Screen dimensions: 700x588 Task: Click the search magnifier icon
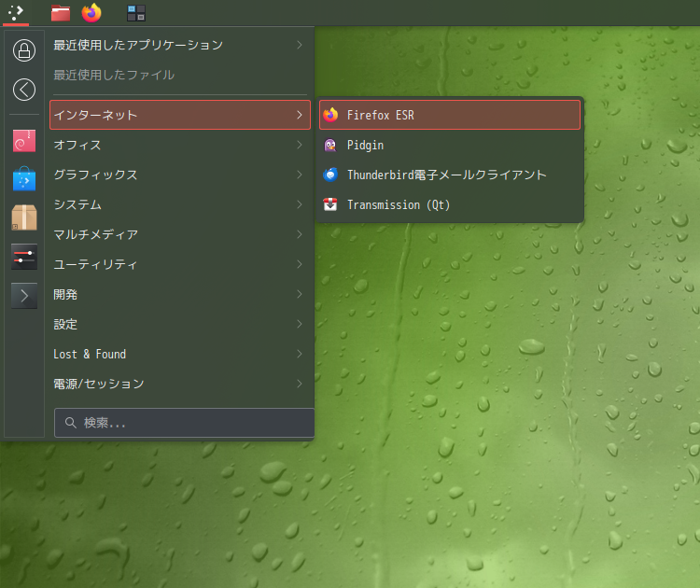coord(71,423)
